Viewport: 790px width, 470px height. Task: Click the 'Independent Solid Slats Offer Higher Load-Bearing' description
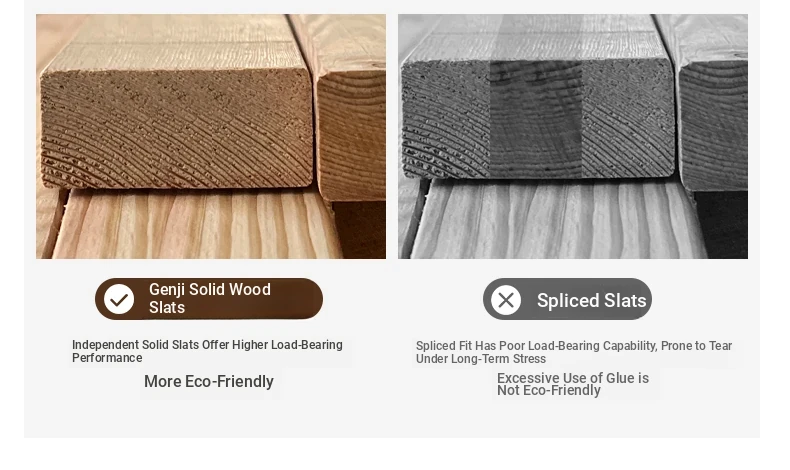pyautogui.click(x=207, y=351)
